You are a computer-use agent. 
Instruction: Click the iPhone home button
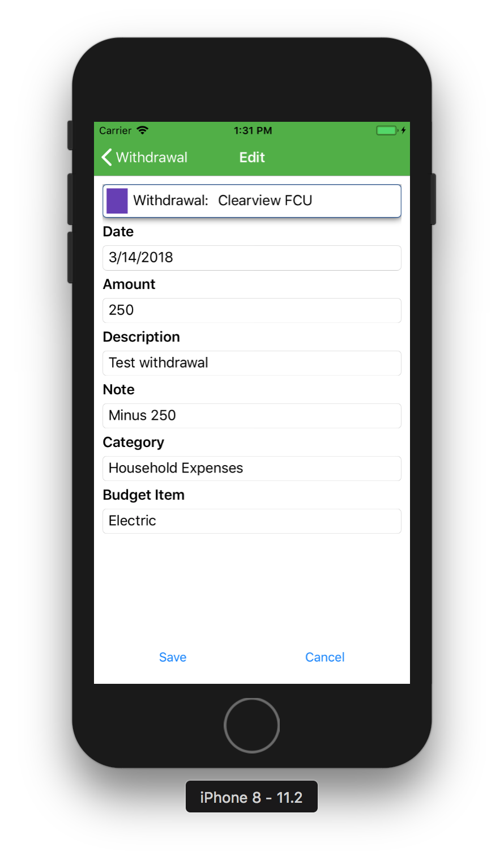point(252,725)
